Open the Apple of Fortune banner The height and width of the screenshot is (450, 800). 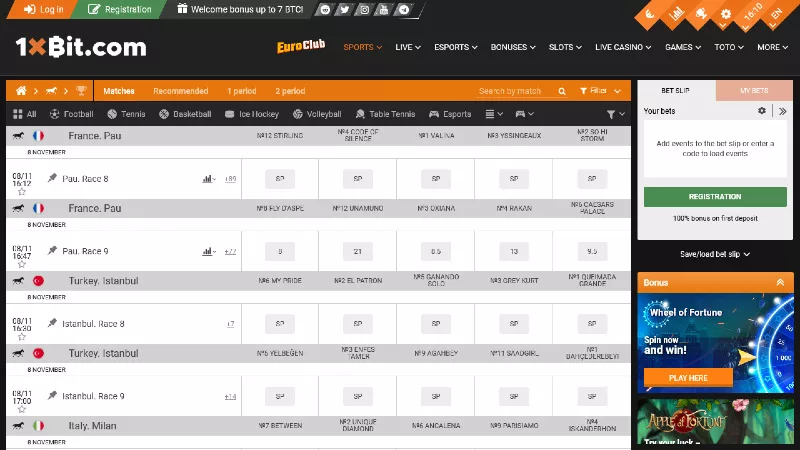(x=715, y=423)
